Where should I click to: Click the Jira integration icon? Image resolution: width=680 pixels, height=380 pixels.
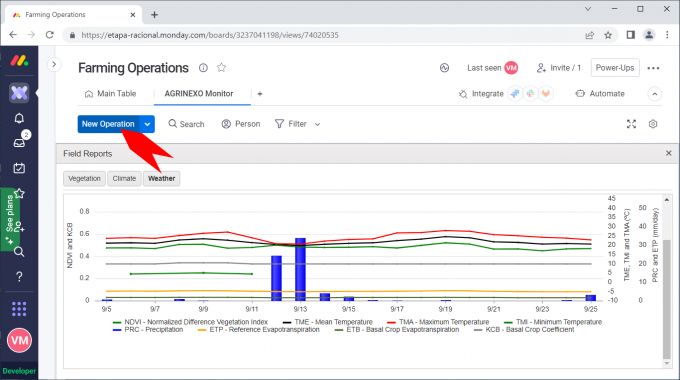tap(515, 94)
